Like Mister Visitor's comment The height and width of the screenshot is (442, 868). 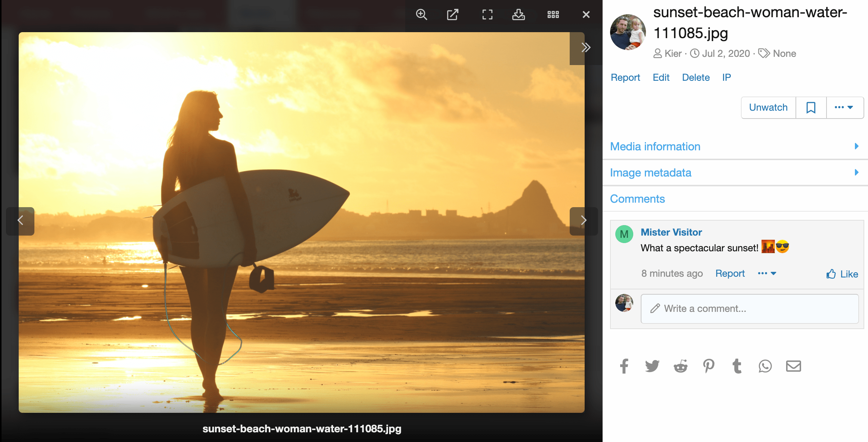click(x=842, y=274)
